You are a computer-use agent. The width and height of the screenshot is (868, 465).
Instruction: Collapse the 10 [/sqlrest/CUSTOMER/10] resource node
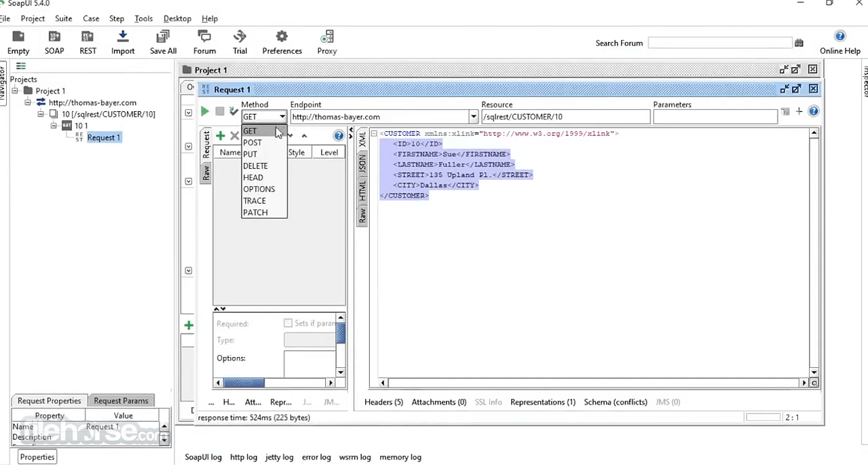click(40, 114)
